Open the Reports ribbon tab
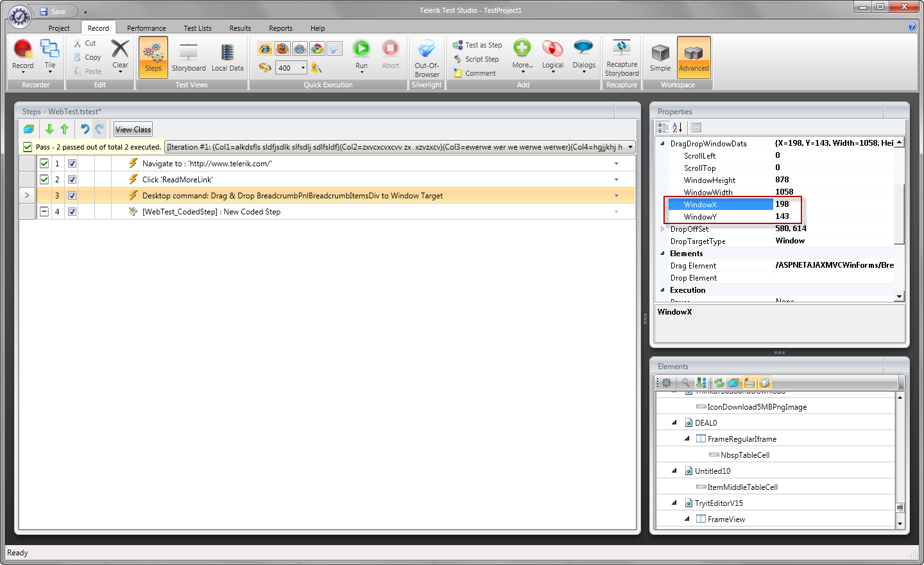The image size is (924, 565). point(280,28)
